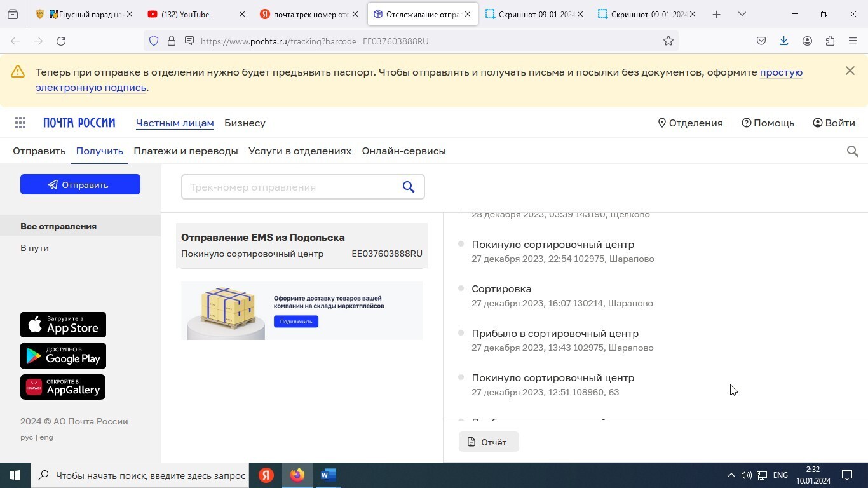This screenshot has width=868, height=488.
Task: Click the tracking search magnifier icon
Action: click(x=409, y=187)
